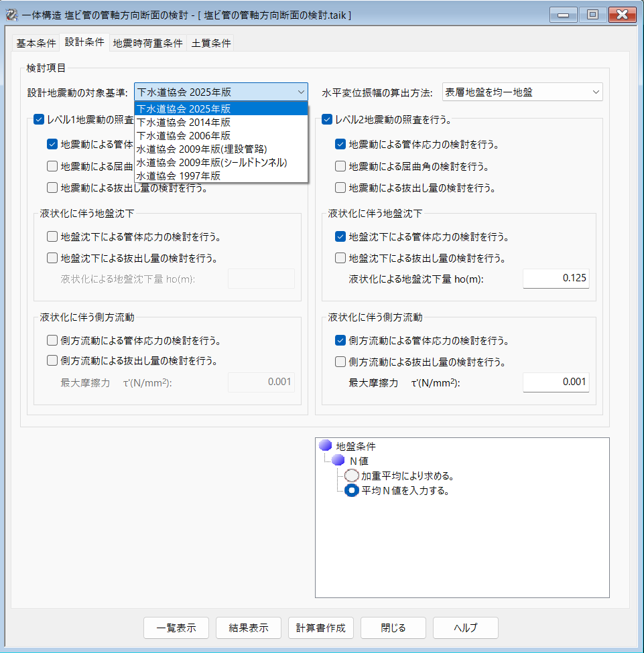
Task: Enable Level 2 地震動による屈曲角の検討 checkbox
Action: 340,166
